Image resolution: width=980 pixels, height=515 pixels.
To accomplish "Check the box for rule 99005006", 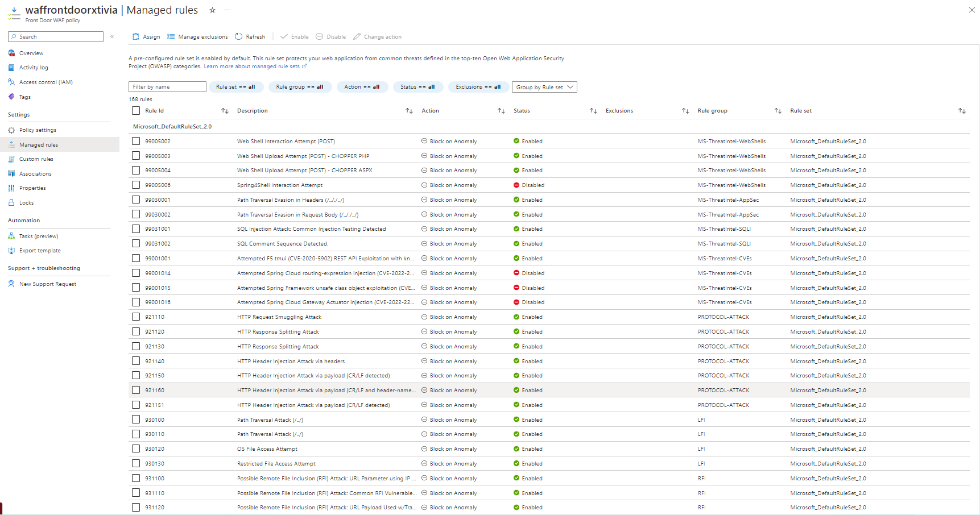I will tap(136, 185).
